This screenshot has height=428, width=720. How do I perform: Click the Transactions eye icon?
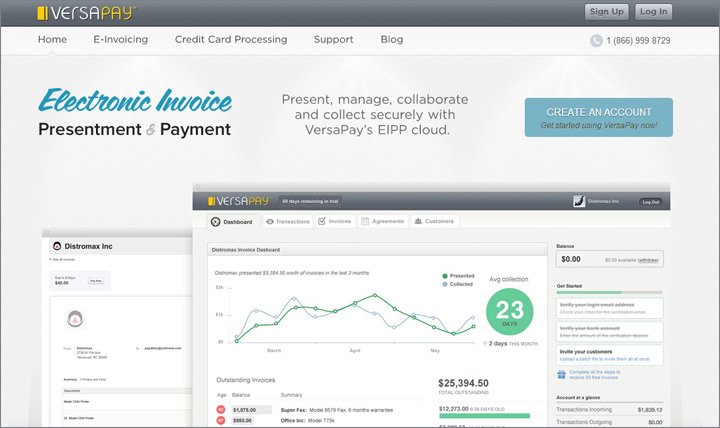pyautogui.click(x=270, y=221)
